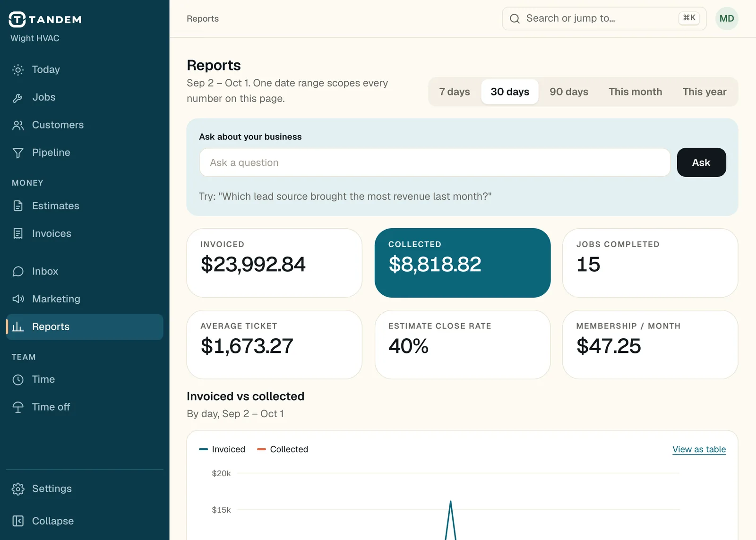Open the Collected $8,818.82 card

click(x=463, y=263)
